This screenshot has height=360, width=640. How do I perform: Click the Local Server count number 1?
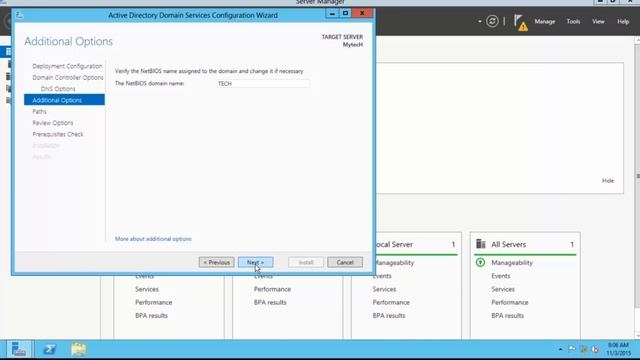(453, 244)
